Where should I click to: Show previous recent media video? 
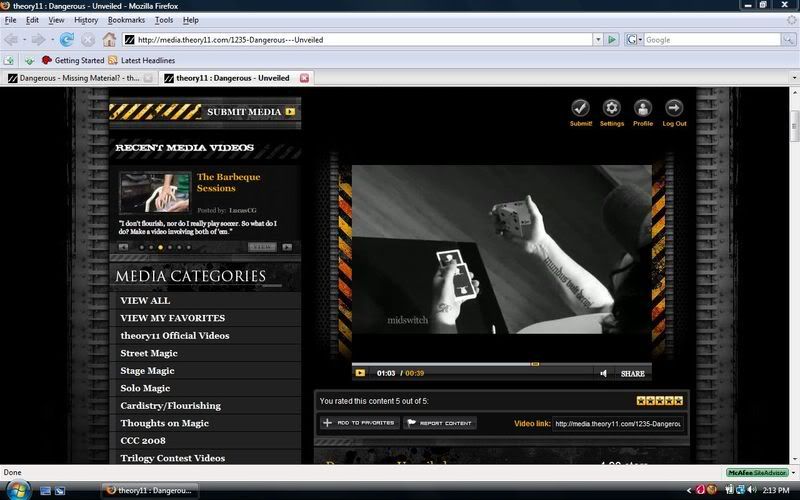(x=123, y=247)
